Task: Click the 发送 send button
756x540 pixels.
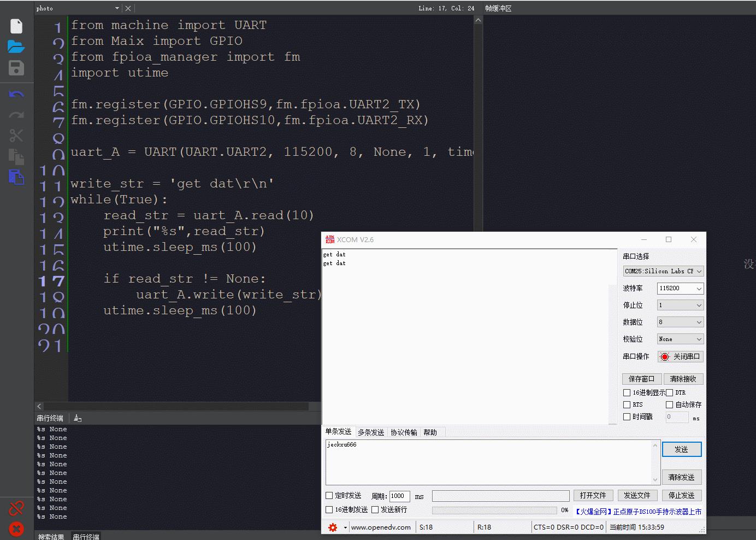Action: tap(681, 449)
